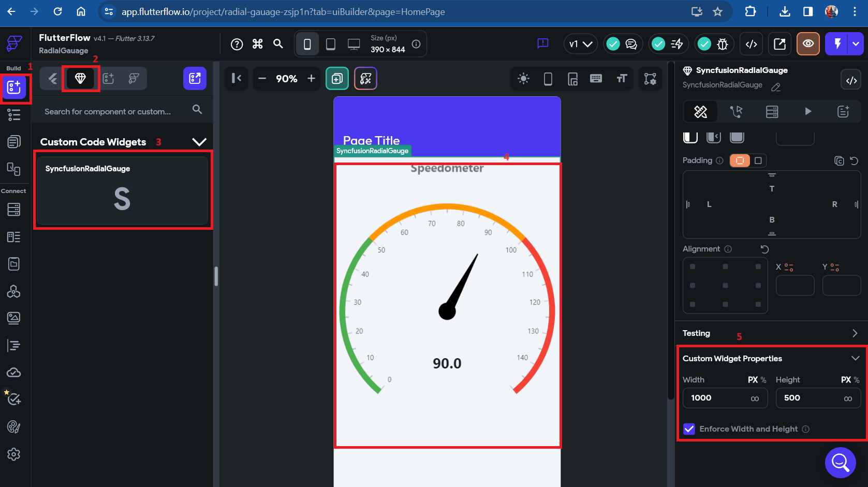
Task: Open the Widget Tree panel
Action: 14,115
